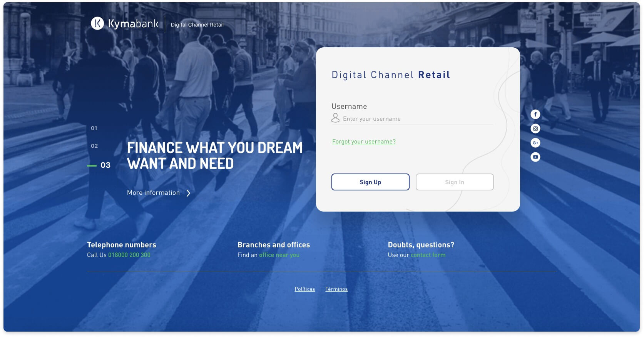The image size is (644, 337).
Task: Click the FINANCE WHAT YOU DREAM headline
Action: tap(215, 155)
